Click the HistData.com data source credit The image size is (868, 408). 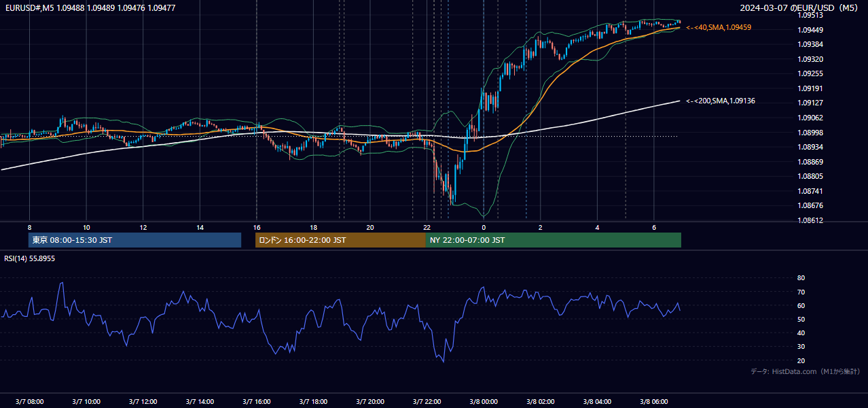[x=805, y=371]
